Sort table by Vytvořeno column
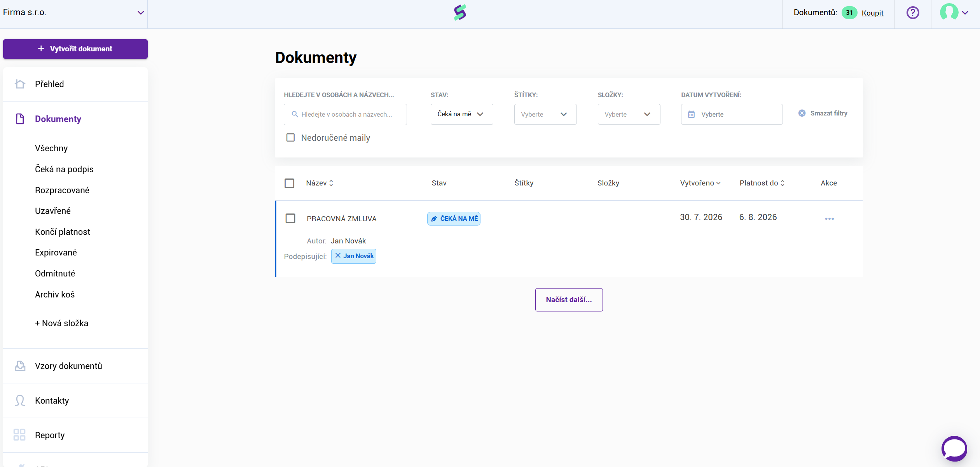 700,183
